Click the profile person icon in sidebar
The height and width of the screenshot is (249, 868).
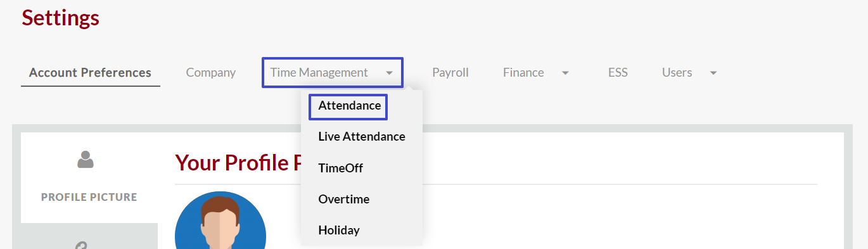86,159
